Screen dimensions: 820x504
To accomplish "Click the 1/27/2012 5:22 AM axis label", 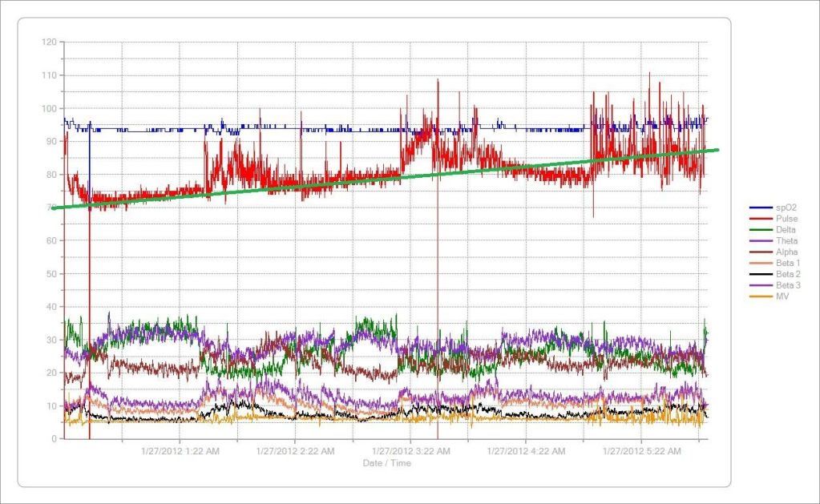I will tap(642, 450).
